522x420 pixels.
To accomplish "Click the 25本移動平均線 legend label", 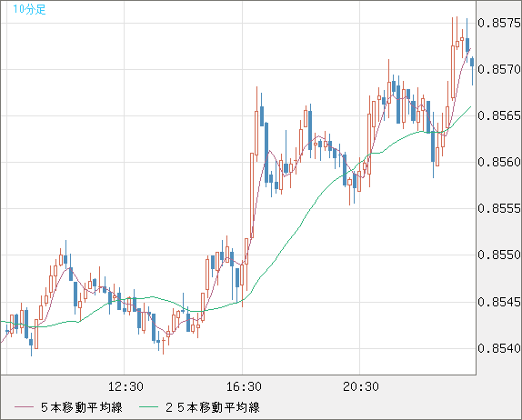I will [213, 407].
